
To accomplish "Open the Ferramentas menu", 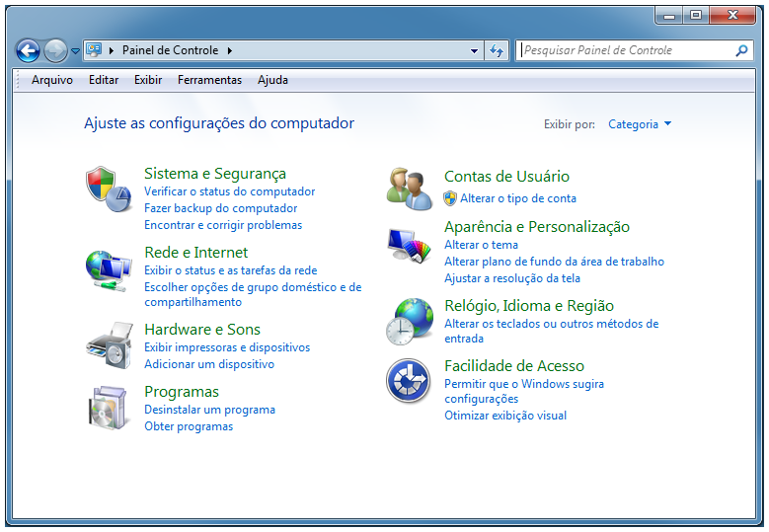I will click(209, 80).
